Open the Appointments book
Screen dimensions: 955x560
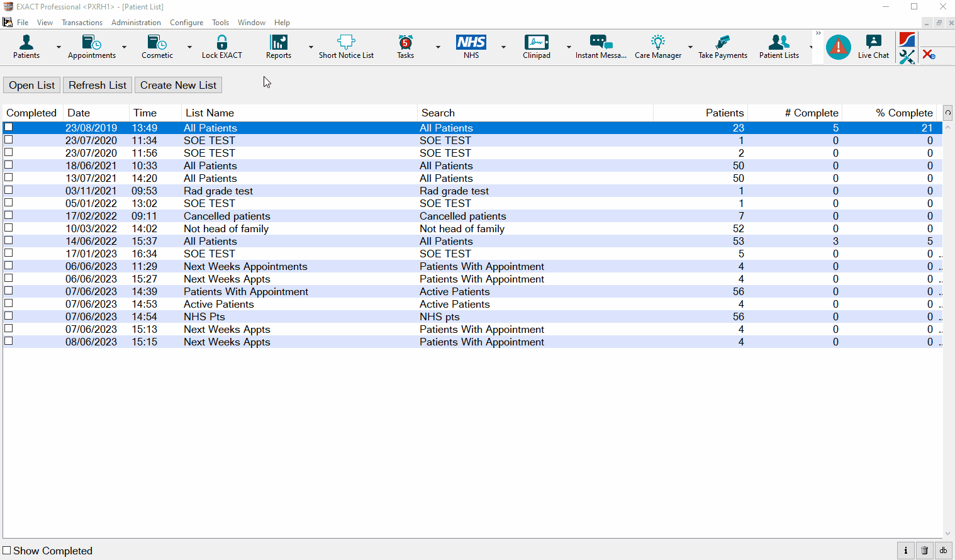(91, 47)
